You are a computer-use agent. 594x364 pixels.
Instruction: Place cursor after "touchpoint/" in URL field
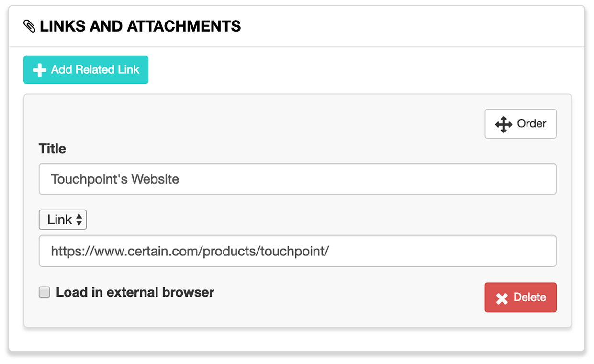pyautogui.click(x=330, y=251)
